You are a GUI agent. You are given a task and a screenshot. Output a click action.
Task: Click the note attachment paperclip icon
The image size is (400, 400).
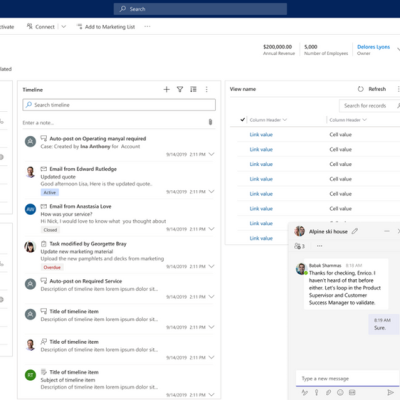click(210, 122)
